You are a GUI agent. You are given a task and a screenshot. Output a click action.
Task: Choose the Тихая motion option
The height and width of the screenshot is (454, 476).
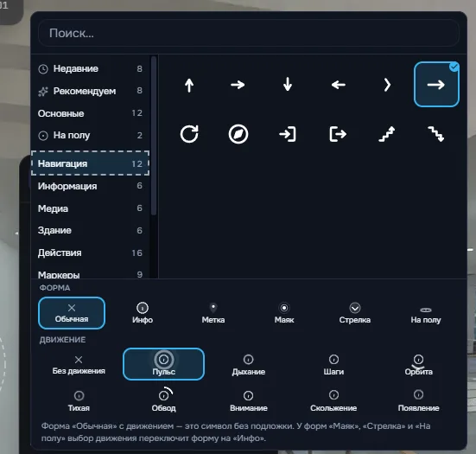point(79,400)
